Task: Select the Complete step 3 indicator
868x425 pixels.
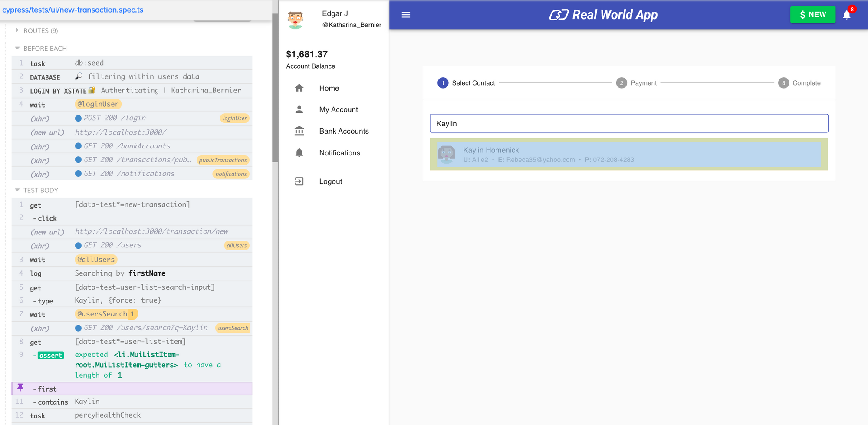Action: pos(783,83)
